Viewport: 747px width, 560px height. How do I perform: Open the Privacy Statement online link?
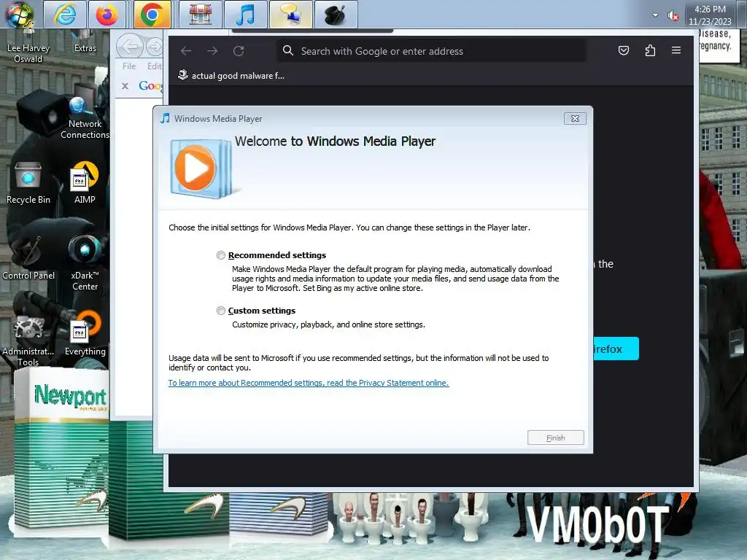309,383
